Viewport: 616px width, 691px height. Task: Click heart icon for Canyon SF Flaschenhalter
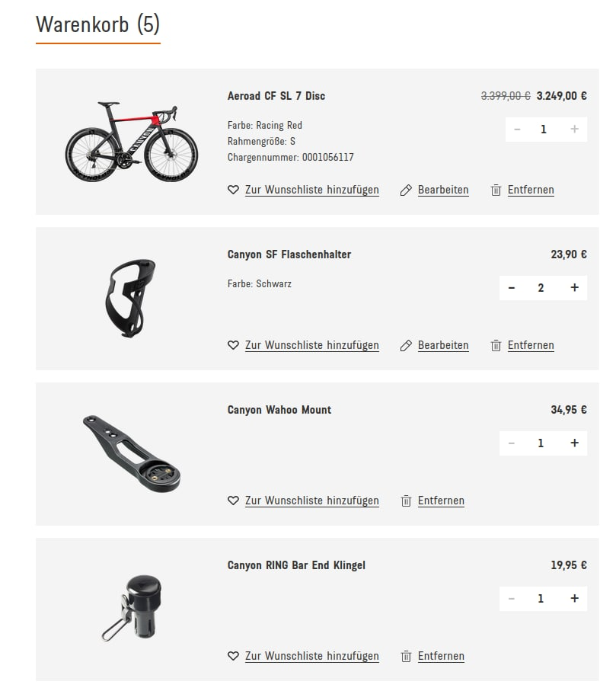point(234,345)
